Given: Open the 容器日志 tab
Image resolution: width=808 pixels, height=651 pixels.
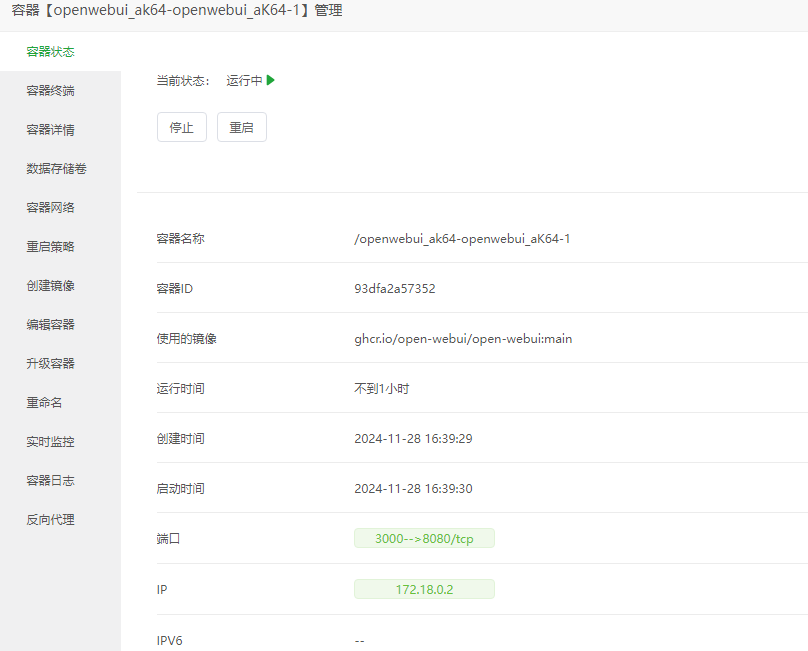Looking at the screenshot, I should pyautogui.click(x=50, y=480).
